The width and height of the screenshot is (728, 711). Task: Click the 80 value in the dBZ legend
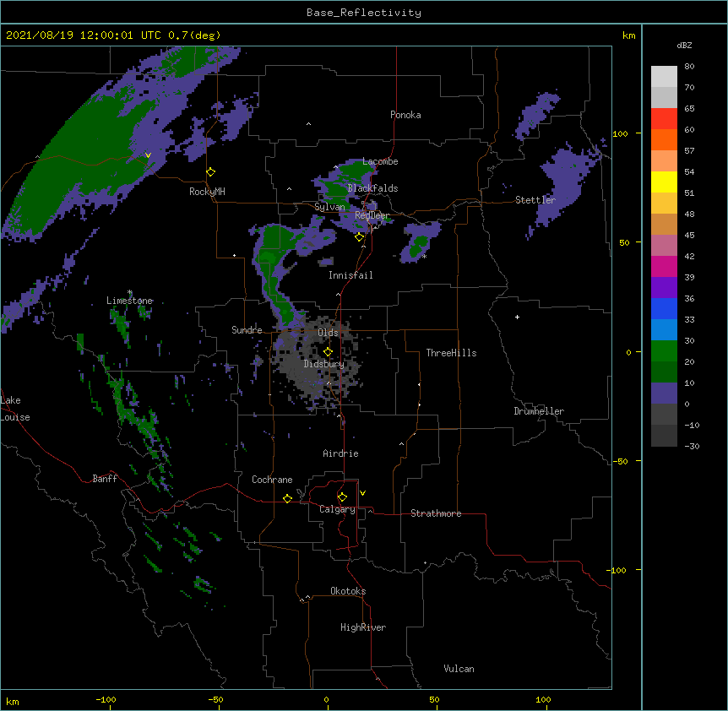click(x=689, y=67)
